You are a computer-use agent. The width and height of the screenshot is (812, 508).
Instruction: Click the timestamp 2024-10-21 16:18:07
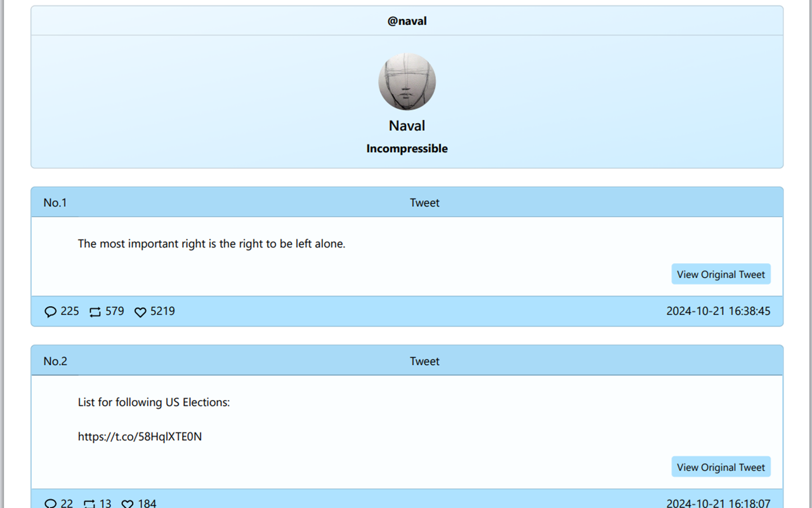coord(718,504)
